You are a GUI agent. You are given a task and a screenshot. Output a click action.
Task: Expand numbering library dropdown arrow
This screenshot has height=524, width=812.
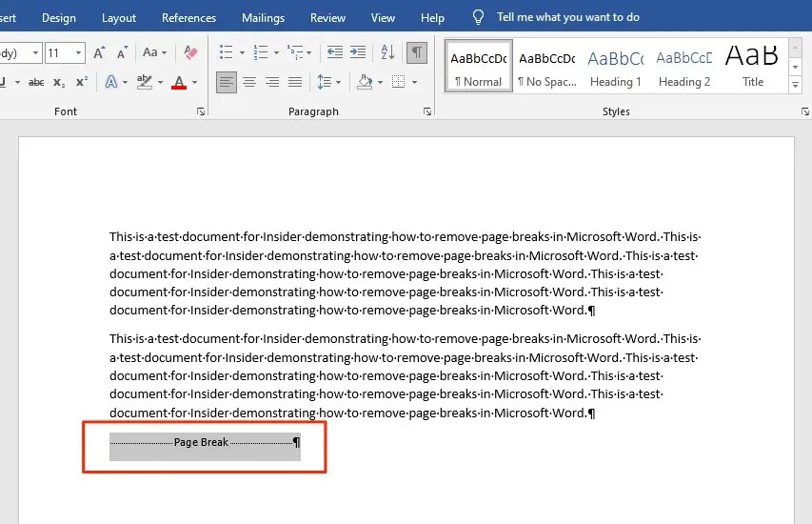276,52
